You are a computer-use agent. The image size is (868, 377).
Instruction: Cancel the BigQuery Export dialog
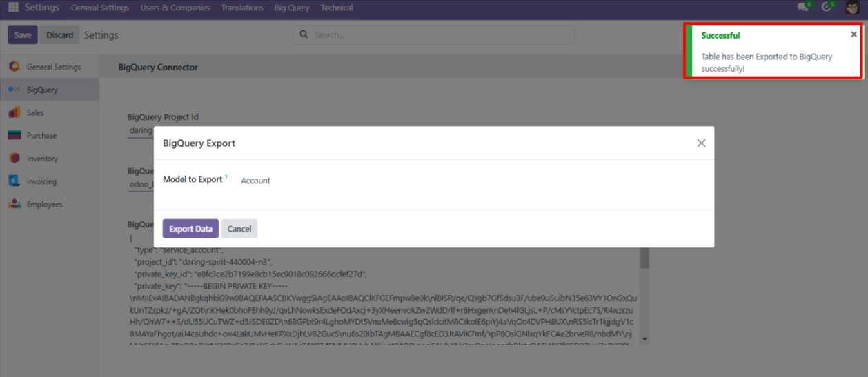click(x=239, y=229)
